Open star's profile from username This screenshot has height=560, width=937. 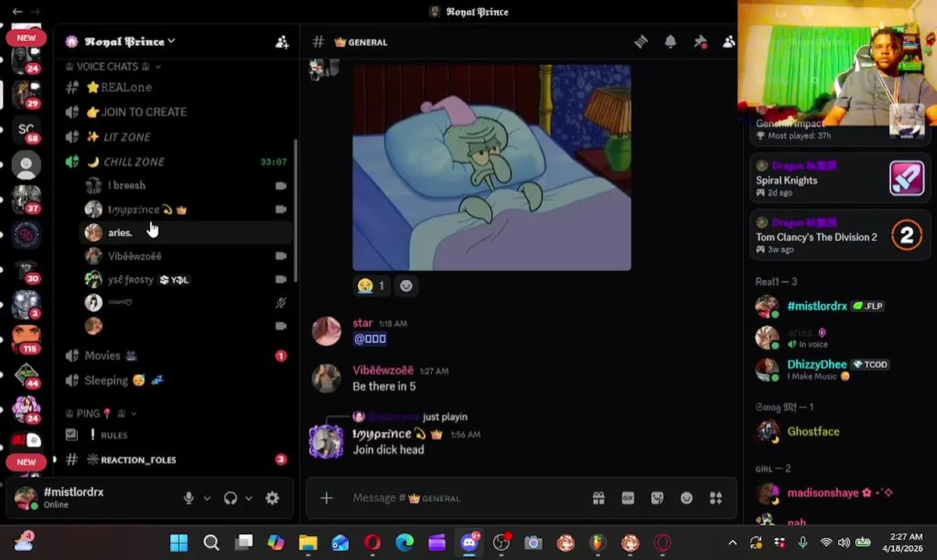(363, 323)
